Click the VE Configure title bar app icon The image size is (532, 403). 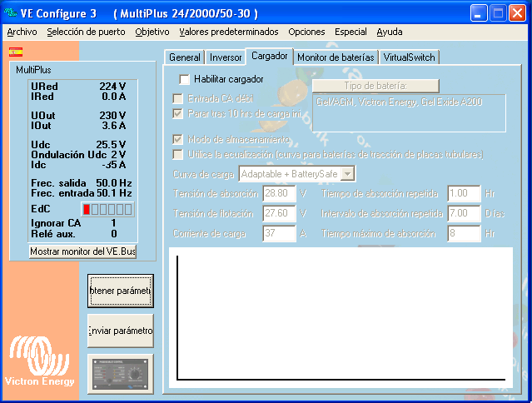point(10,12)
